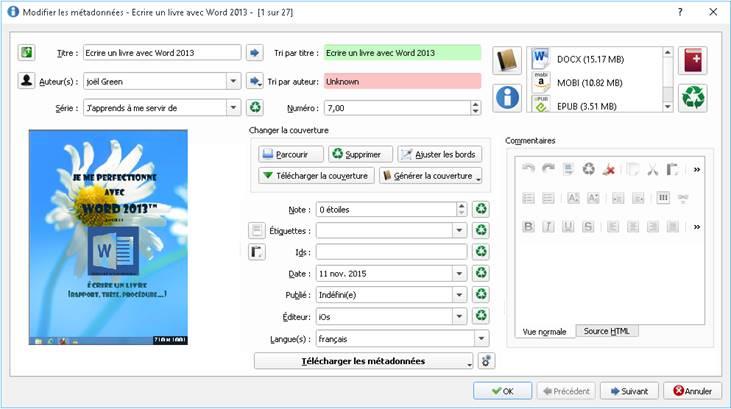Open Étiquettes dropdown arrow
Image resolution: width=731 pixels, height=409 pixels.
[x=459, y=230]
